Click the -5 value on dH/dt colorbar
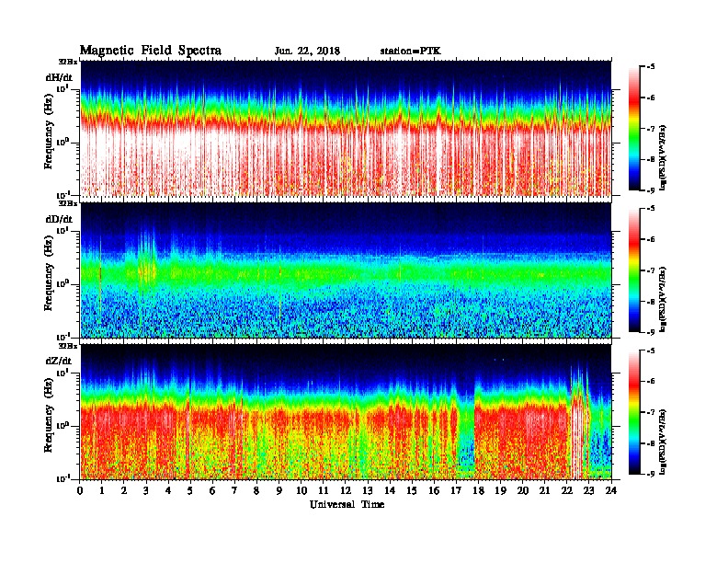This screenshot has height=563, width=728. [651, 67]
